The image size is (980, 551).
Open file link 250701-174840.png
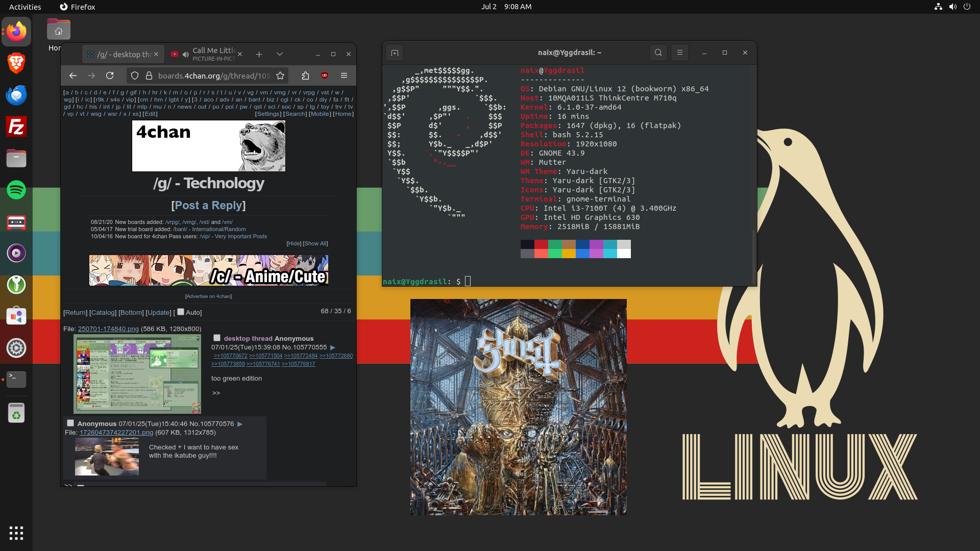click(108, 329)
